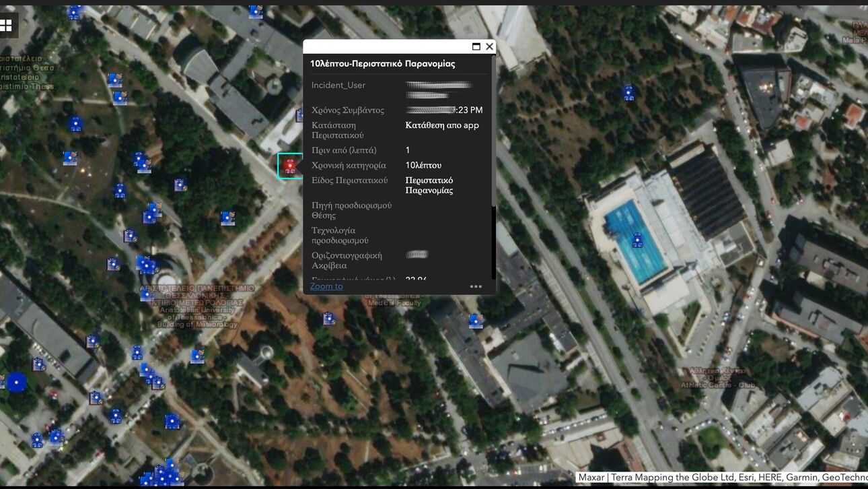Click the Χρόνος Συμβάντος time value
868x489 pixels.
445,110
